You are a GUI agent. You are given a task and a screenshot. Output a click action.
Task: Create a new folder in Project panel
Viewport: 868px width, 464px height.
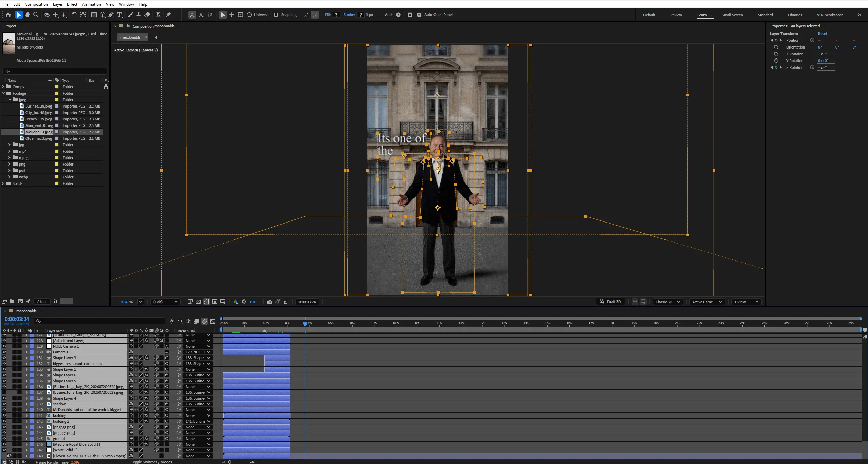12,301
